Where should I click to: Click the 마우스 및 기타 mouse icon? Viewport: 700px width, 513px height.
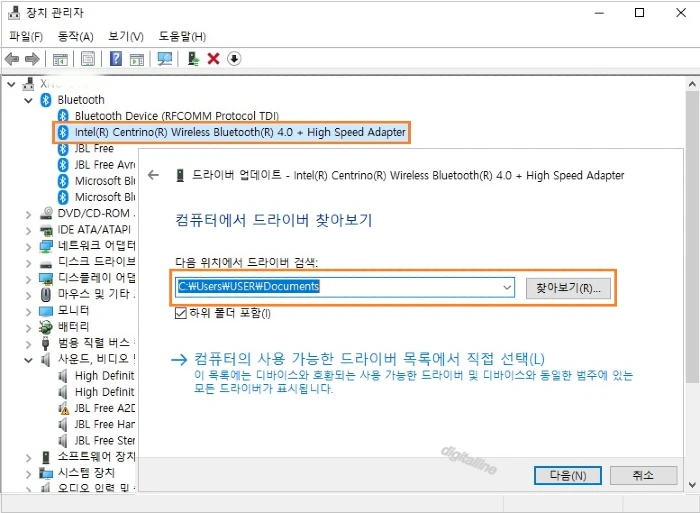[x=46, y=294]
